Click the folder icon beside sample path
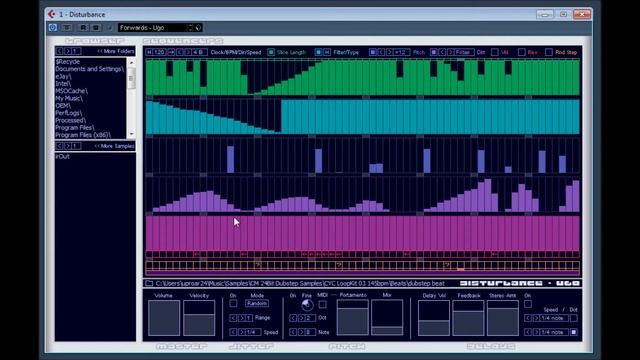The width and height of the screenshot is (640, 360). pos(149,283)
